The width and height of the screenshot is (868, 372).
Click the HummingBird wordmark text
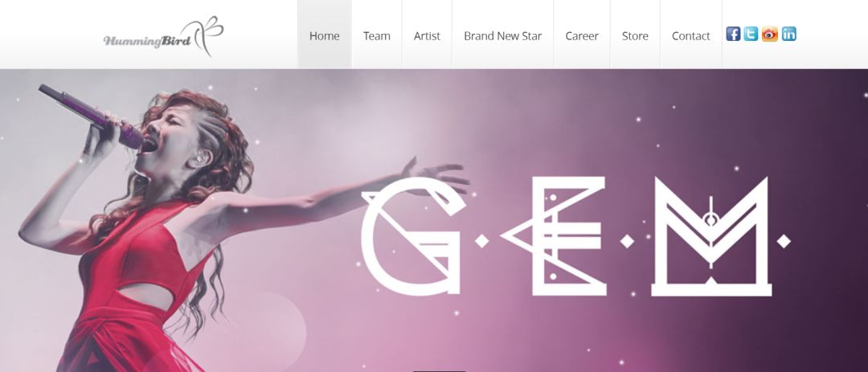[147, 41]
